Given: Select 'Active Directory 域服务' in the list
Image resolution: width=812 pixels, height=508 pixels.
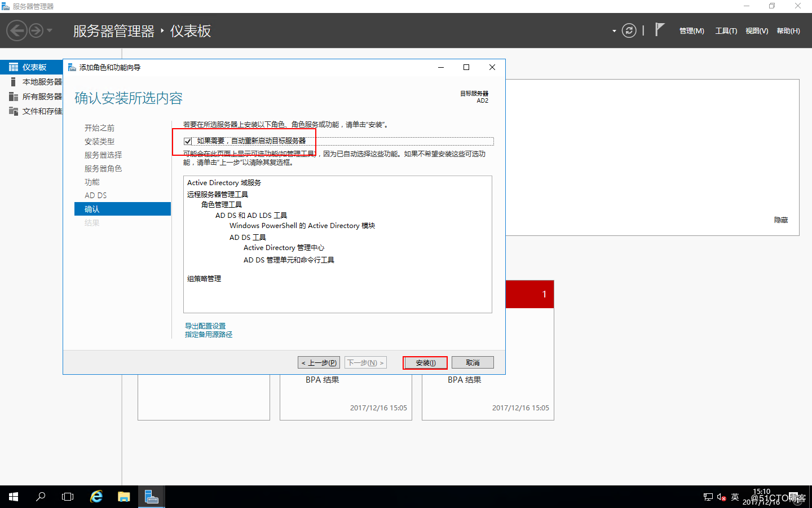Looking at the screenshot, I should 224,183.
